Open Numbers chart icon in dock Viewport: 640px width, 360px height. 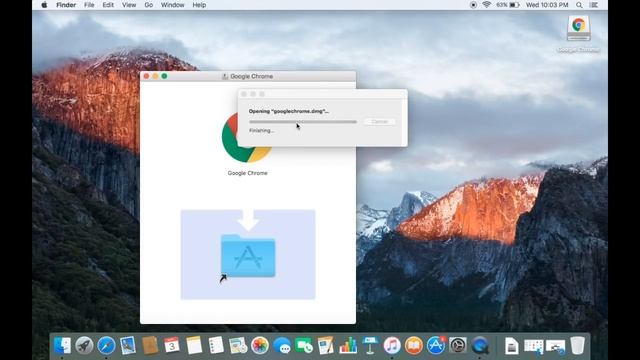pyautogui.click(x=348, y=346)
